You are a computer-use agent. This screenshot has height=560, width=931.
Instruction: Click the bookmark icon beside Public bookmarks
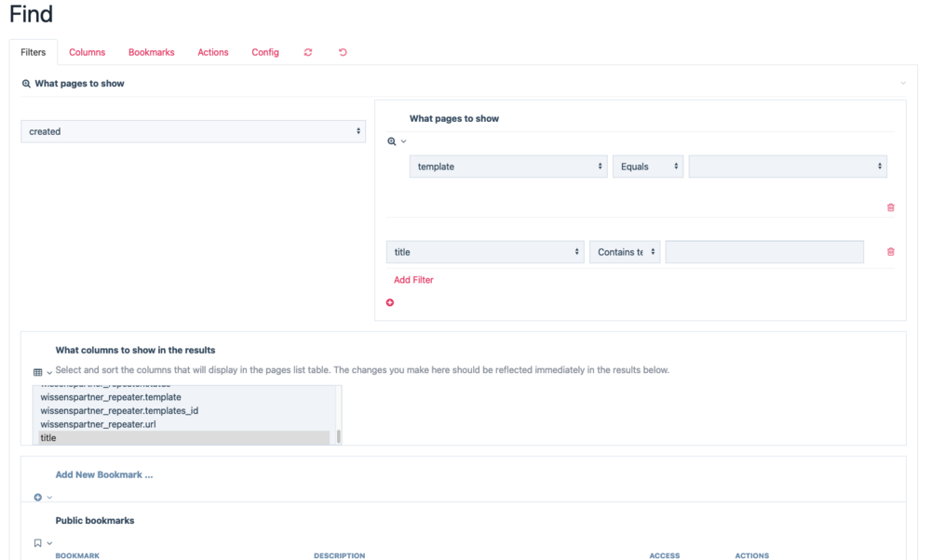38,543
